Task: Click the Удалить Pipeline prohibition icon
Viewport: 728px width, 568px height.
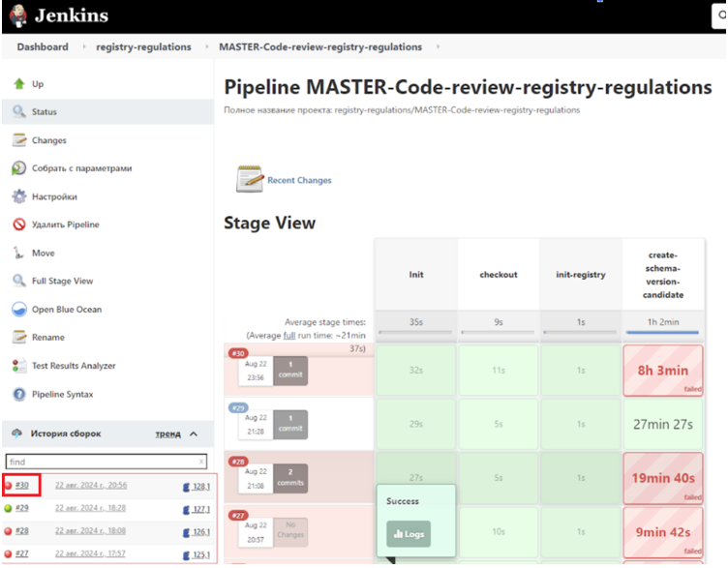Action: [x=19, y=224]
